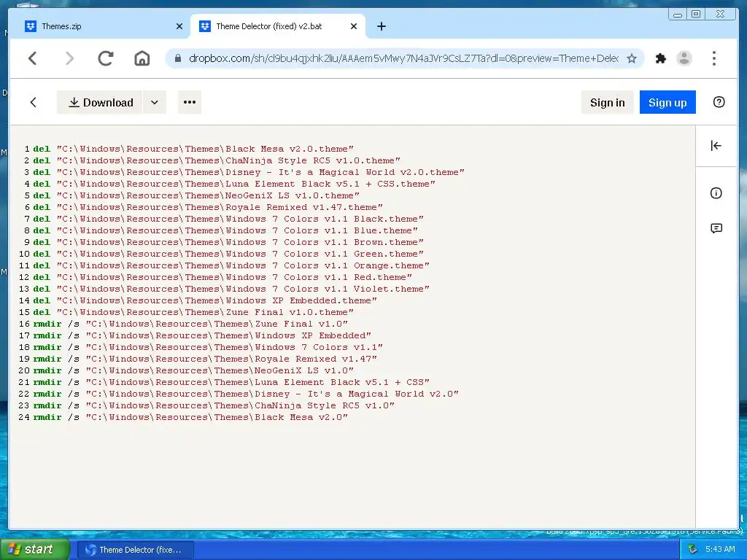The width and height of the screenshot is (747, 560).
Task: Return to folder with Dropbox back chevron
Action: point(34,102)
